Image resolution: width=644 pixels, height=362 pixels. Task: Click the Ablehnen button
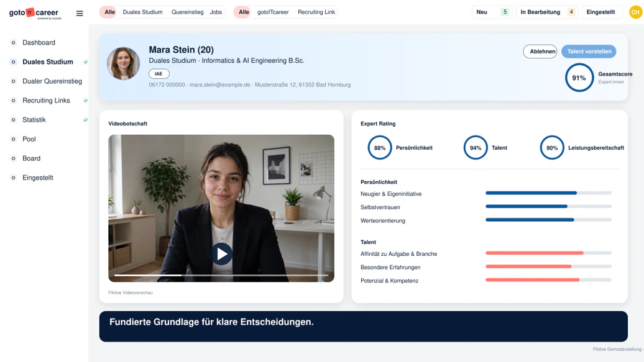pyautogui.click(x=540, y=52)
